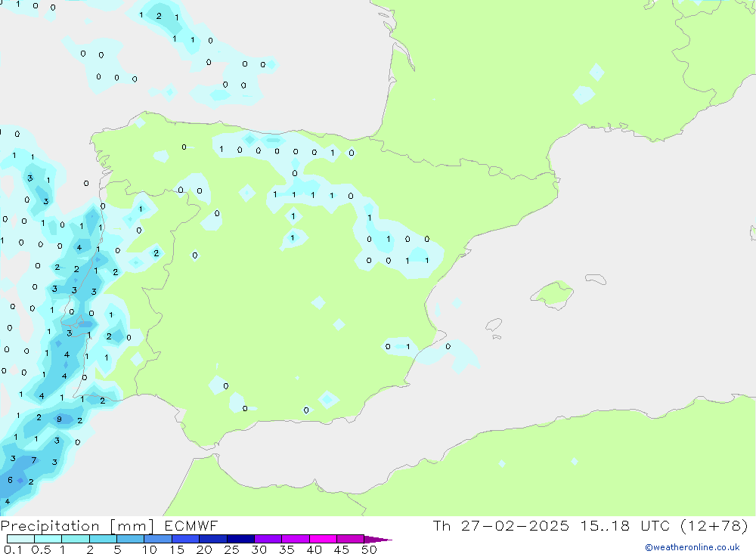Select the ECMWF model label

(x=193, y=526)
